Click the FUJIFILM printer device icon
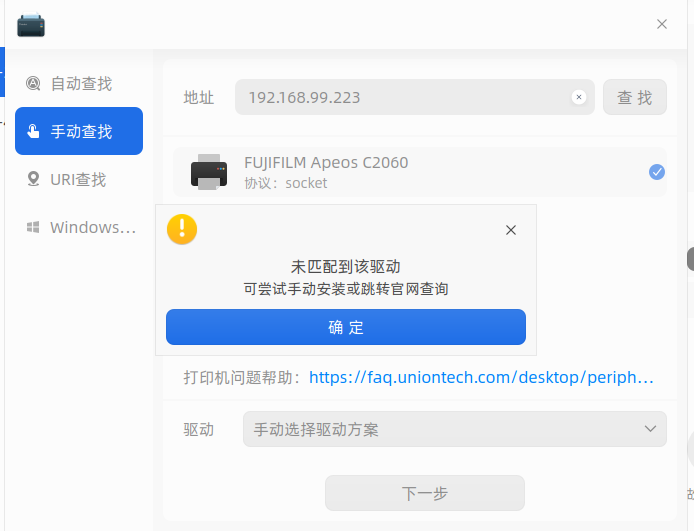The height and width of the screenshot is (531, 694). click(209, 172)
